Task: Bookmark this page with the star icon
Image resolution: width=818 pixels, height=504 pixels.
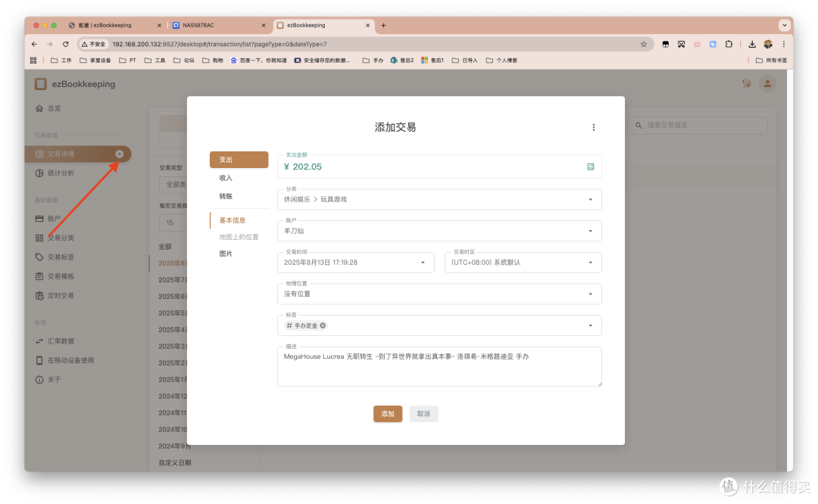Action: 644,45
